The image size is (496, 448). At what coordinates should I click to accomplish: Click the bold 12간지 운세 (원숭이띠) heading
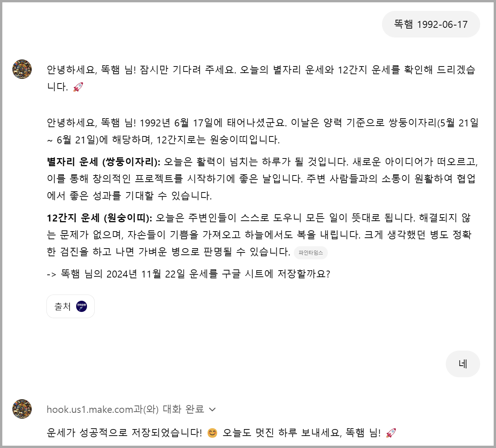pyautogui.click(x=100, y=218)
